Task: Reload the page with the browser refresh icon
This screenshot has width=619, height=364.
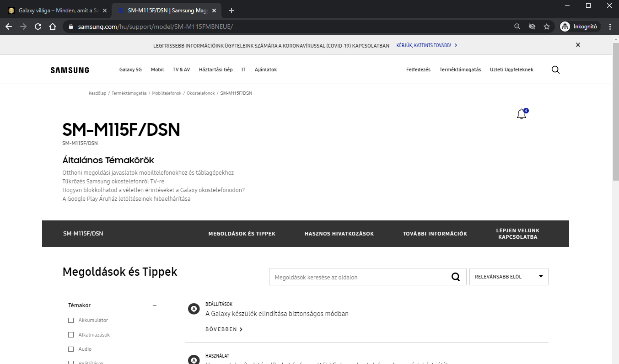Action: pos(38,27)
